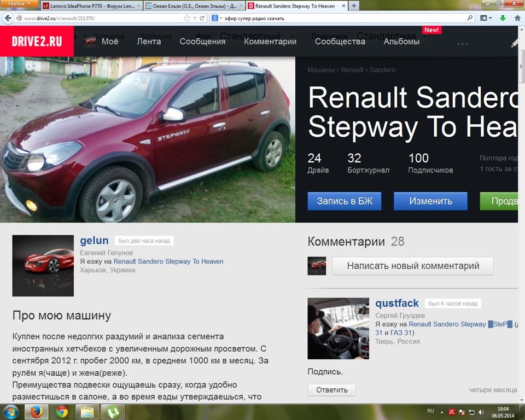Show hidden tray icons arrow
Screen dimensions: 525x420
[442, 412]
